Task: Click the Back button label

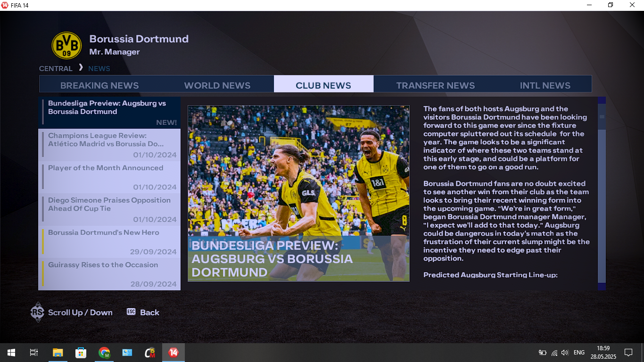Action: click(x=149, y=313)
